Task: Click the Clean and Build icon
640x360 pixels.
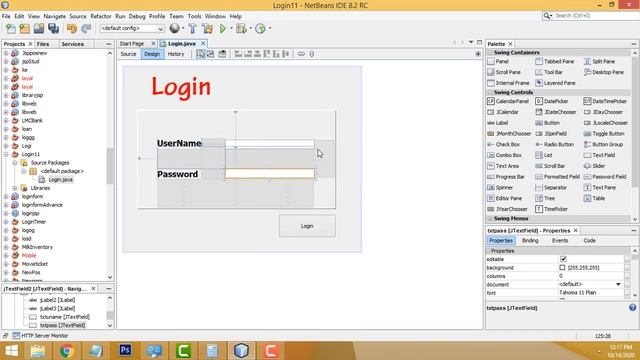Action: (207, 28)
